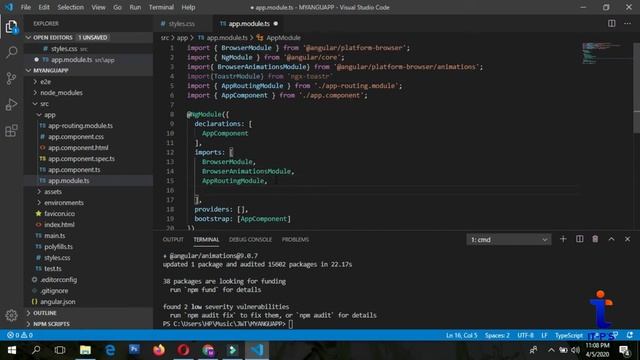Click the errors and warnings status indicator
The width and height of the screenshot is (640, 360).
(20, 335)
